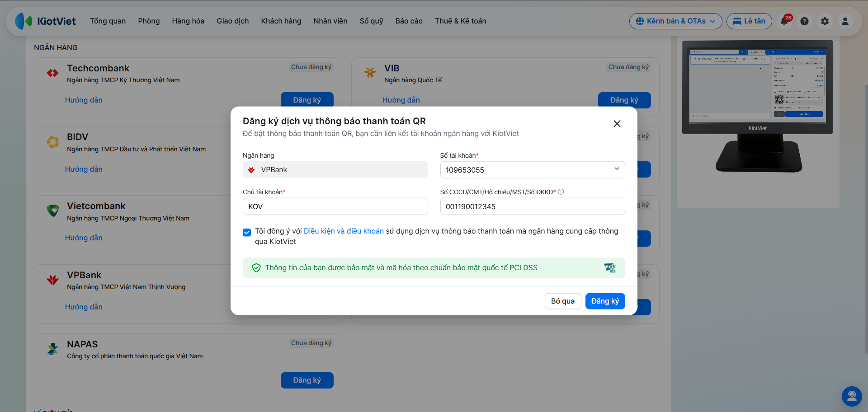Open the Khách hàng menu
Screen dimensions: 868x412
[281, 21]
